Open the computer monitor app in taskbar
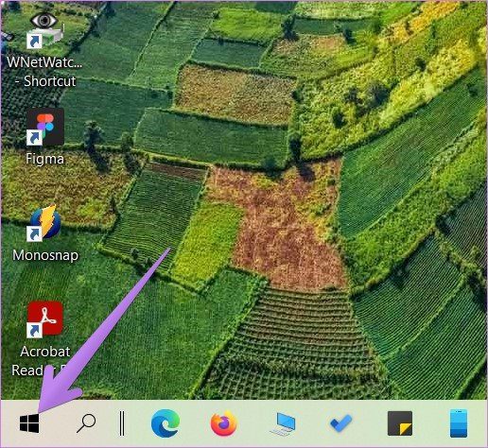Viewport: 488px width, 448px height. coord(283,423)
